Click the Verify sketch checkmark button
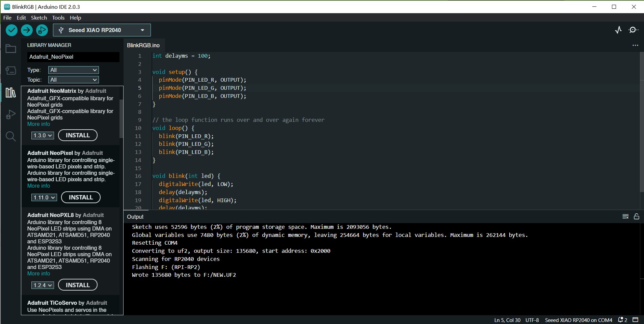This screenshot has height=324, width=644. click(x=11, y=30)
